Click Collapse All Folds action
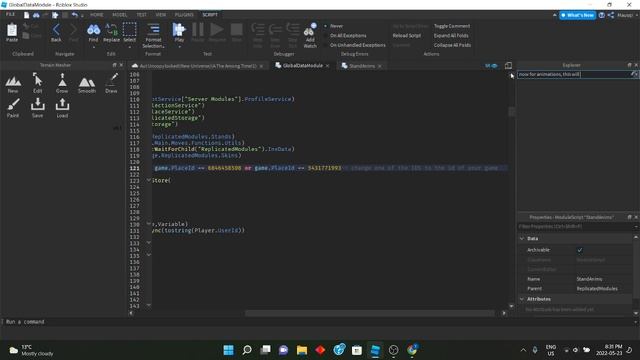Viewport: 640px width, 360px height. [x=452, y=45]
